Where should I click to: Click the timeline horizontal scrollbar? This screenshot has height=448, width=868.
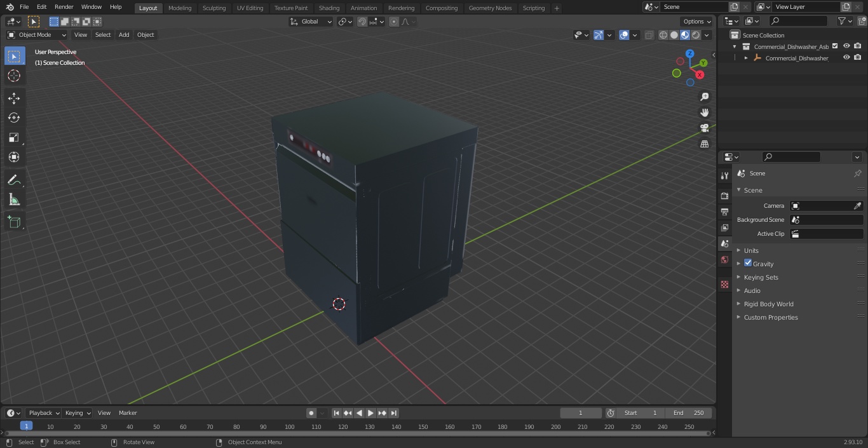pyautogui.click(x=358, y=433)
